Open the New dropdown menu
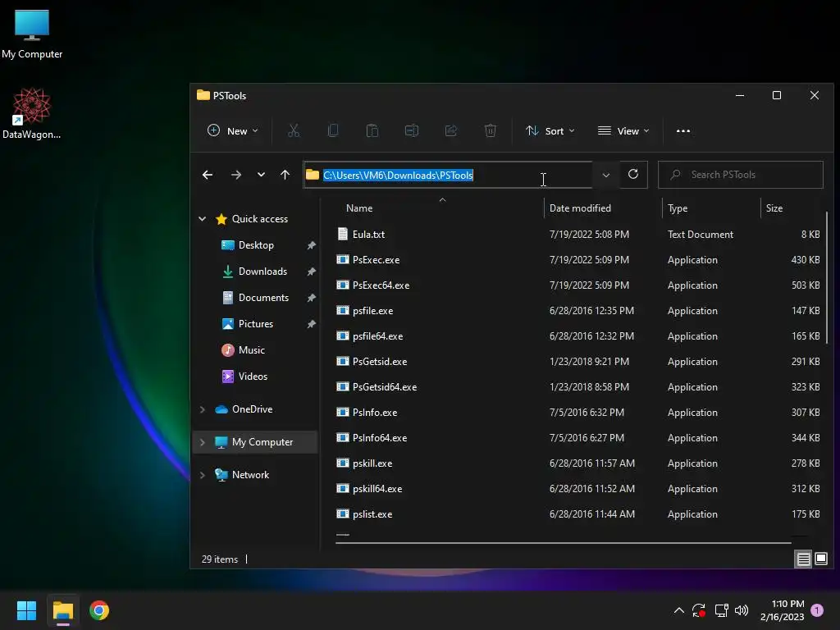Viewport: 840px width, 630px height. coord(232,130)
